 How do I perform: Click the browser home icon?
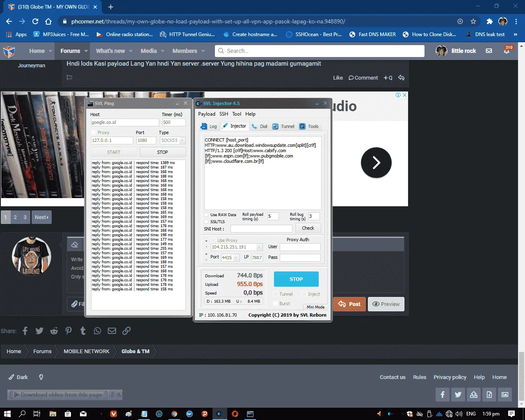coord(48,21)
